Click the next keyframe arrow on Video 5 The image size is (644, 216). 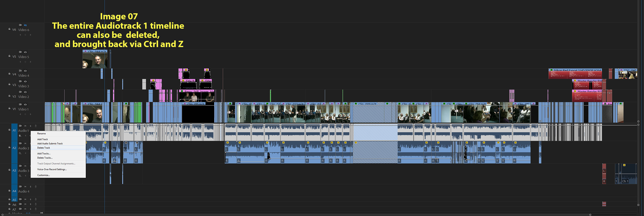click(x=31, y=62)
